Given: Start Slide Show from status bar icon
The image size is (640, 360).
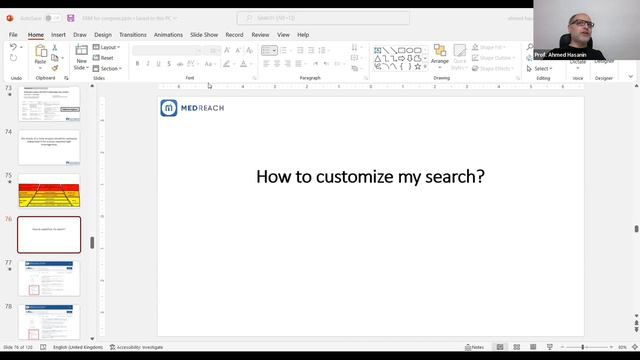Looking at the screenshot, I should [x=550, y=347].
